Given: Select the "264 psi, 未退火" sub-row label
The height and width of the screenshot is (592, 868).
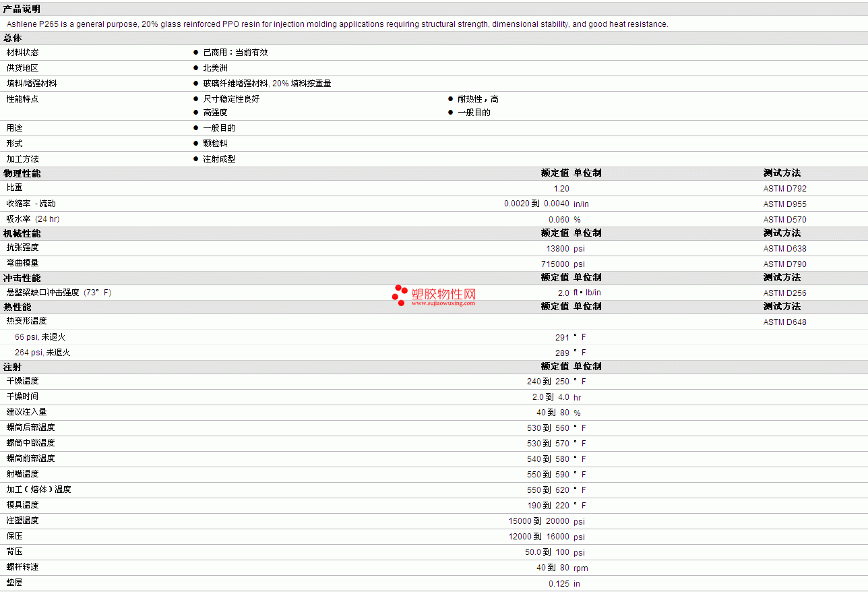Looking at the screenshot, I should click(x=42, y=353).
